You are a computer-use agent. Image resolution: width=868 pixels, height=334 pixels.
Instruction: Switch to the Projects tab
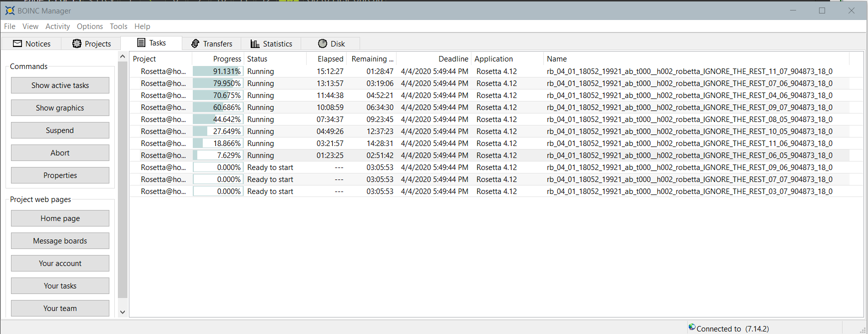[x=91, y=43]
